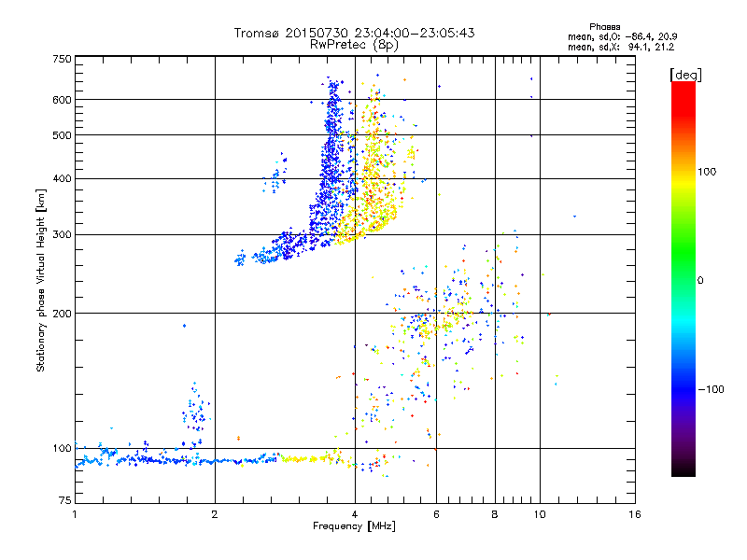Click the phase colorbar gradient

pos(684,278)
